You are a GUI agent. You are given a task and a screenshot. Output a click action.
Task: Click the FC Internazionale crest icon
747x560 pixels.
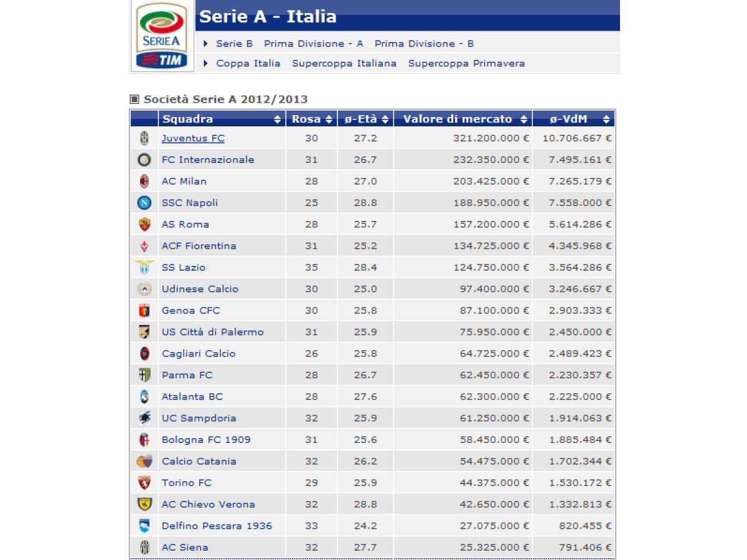(x=144, y=160)
